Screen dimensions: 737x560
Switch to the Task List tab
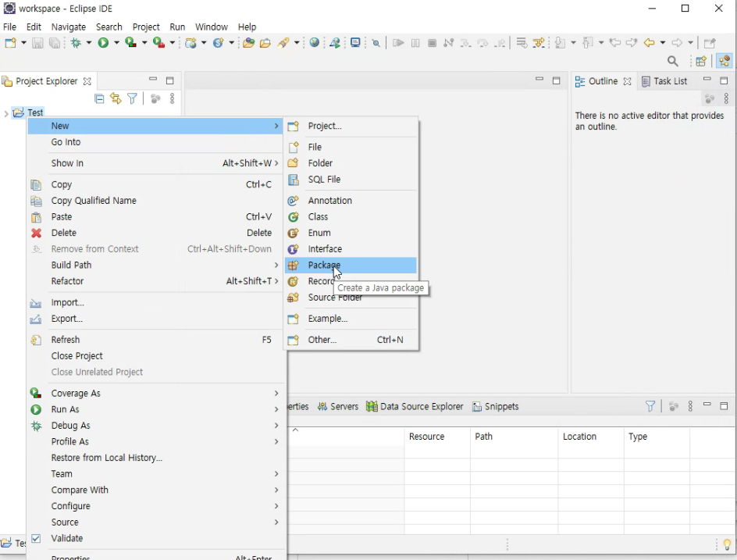coord(664,81)
